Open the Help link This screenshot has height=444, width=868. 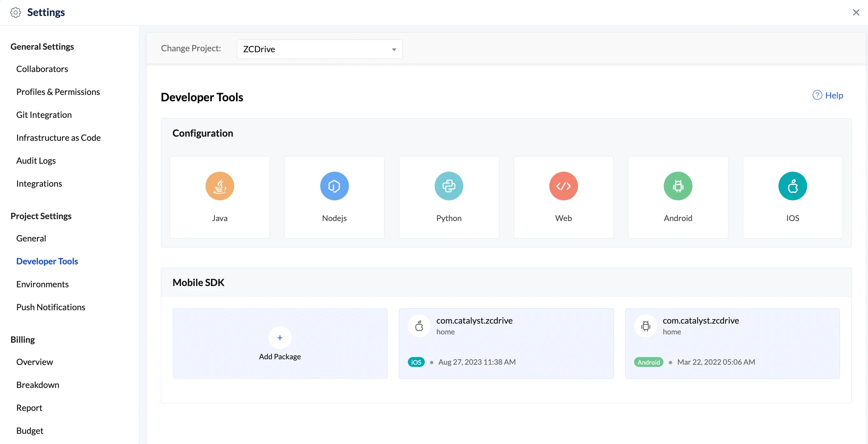(834, 95)
